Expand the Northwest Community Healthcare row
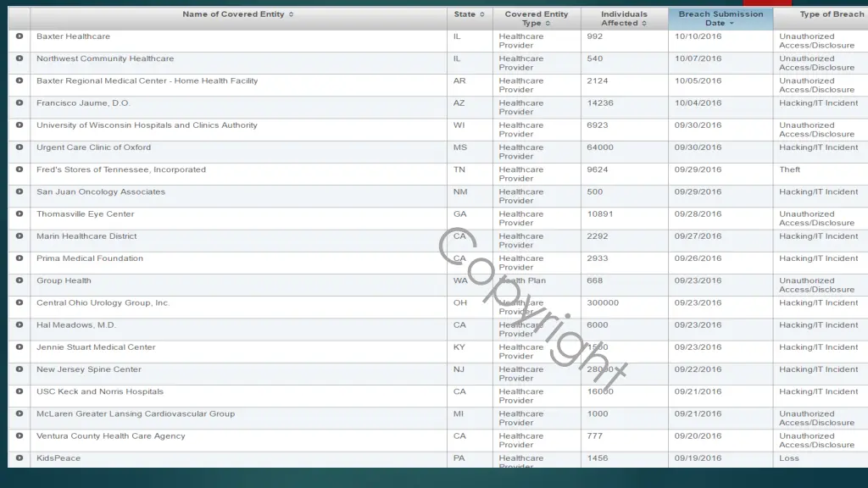This screenshot has width=868, height=488. 19,58
